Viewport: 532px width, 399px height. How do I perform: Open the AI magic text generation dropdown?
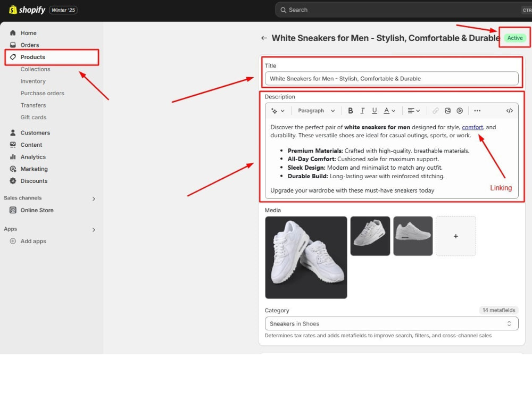click(278, 111)
